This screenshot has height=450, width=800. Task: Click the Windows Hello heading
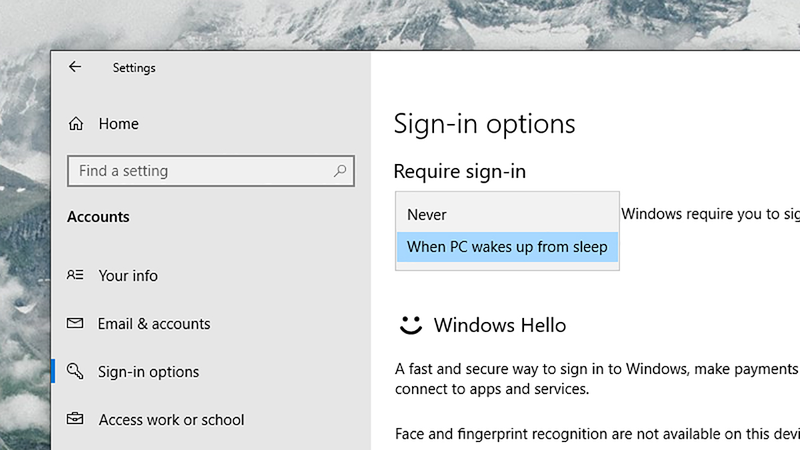500,325
